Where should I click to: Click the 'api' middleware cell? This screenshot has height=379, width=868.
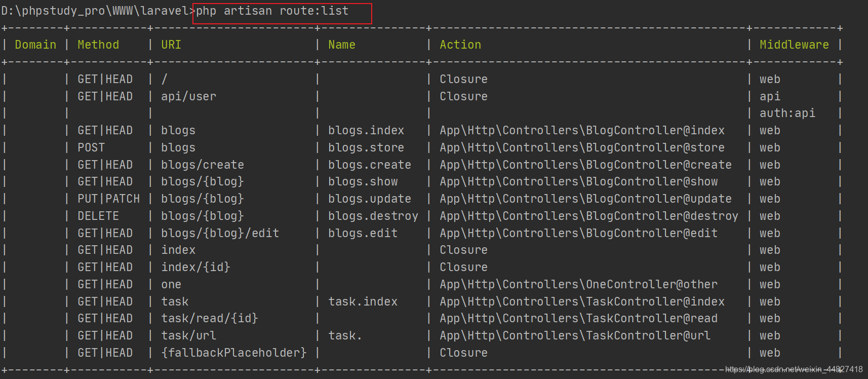click(x=770, y=96)
